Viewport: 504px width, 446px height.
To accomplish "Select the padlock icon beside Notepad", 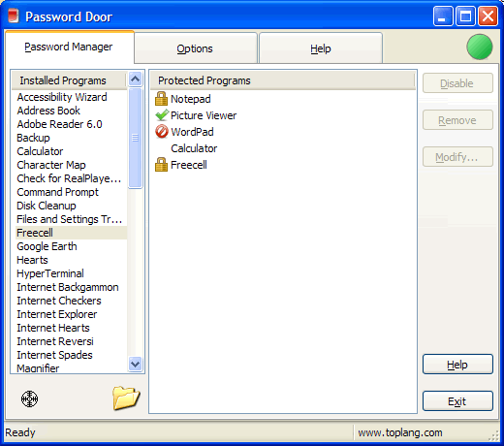I will 161,99.
